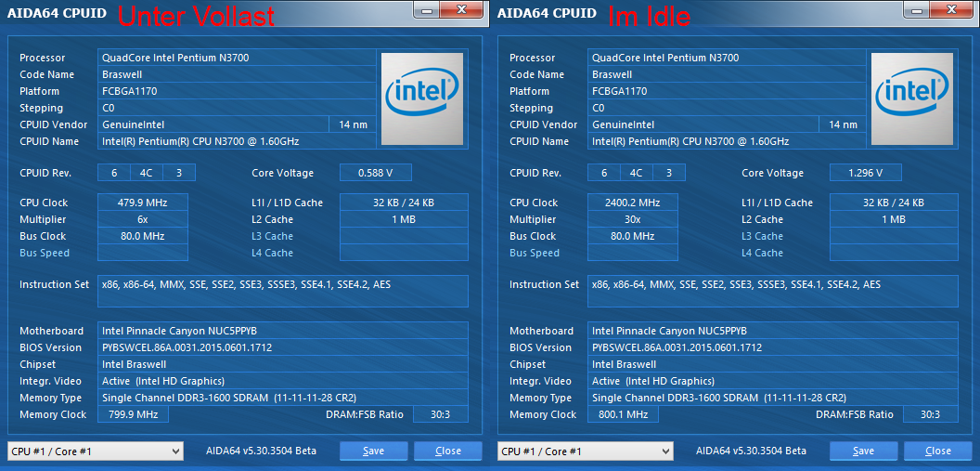Click Close in the Im Idle window

point(938,451)
